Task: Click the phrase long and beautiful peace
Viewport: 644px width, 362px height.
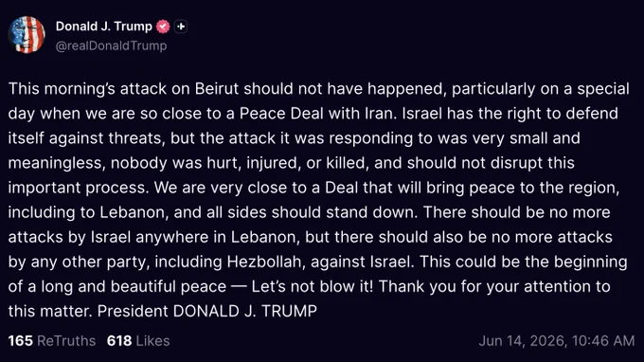Action: tap(134, 286)
